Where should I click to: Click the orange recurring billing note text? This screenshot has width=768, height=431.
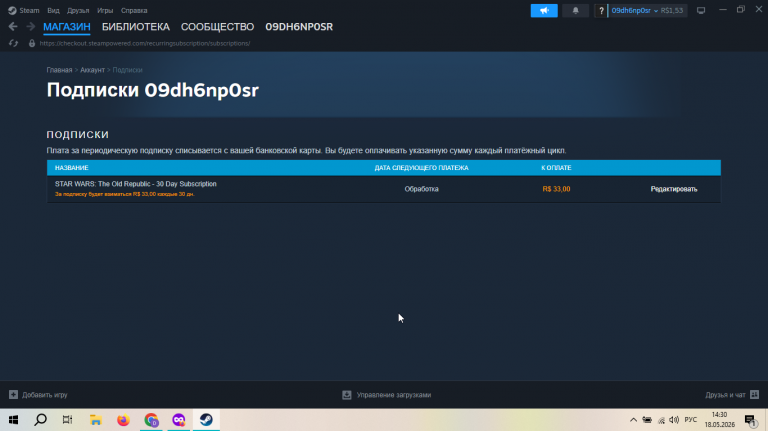tap(124, 194)
